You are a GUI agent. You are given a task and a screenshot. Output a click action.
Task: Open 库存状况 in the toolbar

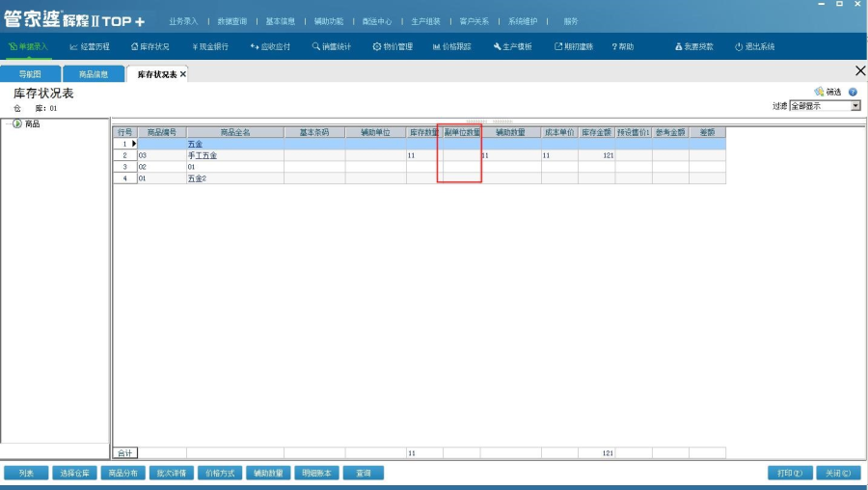pos(149,46)
